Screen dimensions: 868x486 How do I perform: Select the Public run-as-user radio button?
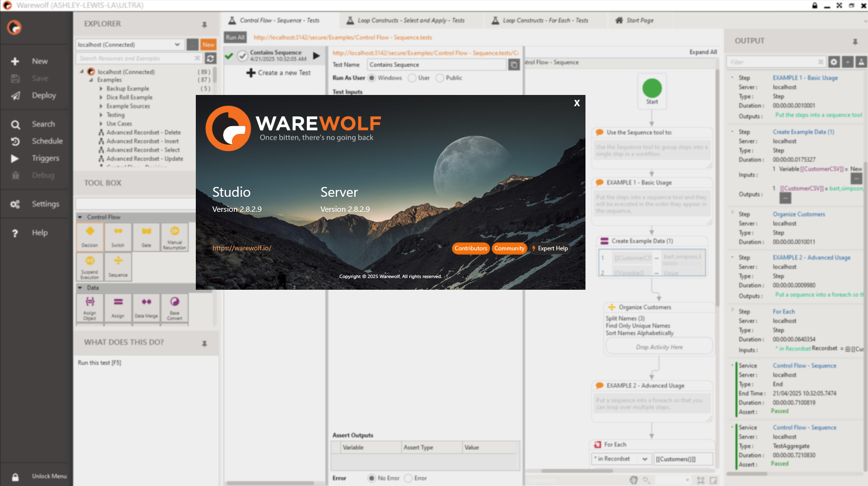tap(440, 78)
